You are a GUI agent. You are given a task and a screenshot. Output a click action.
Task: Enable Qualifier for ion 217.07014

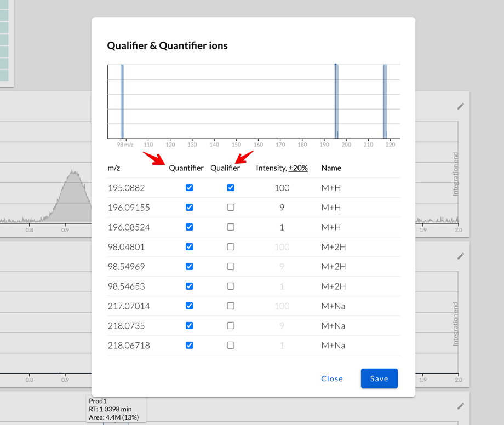pos(230,306)
